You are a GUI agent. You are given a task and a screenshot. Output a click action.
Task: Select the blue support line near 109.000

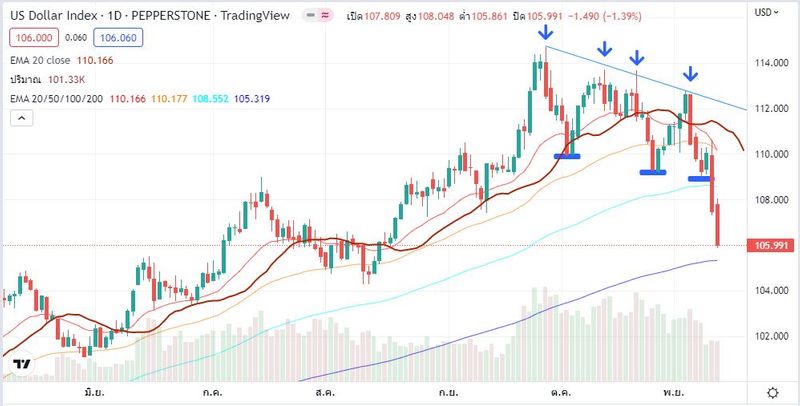pyautogui.click(x=700, y=179)
